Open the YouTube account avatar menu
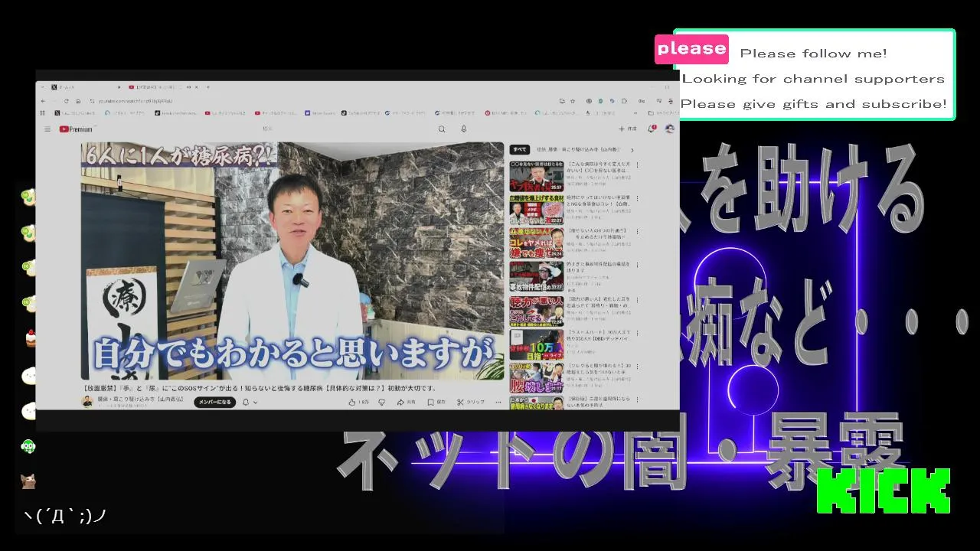Image resolution: width=980 pixels, height=551 pixels. (x=670, y=129)
